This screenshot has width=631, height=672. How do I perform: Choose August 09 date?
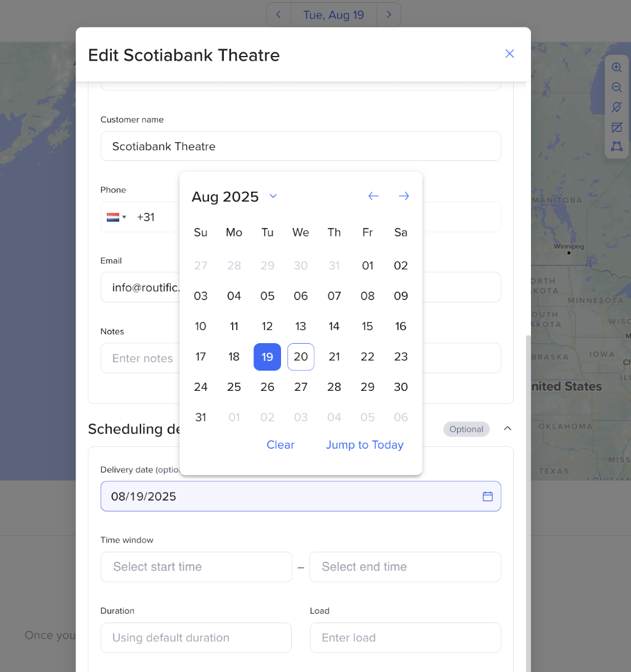[401, 296]
